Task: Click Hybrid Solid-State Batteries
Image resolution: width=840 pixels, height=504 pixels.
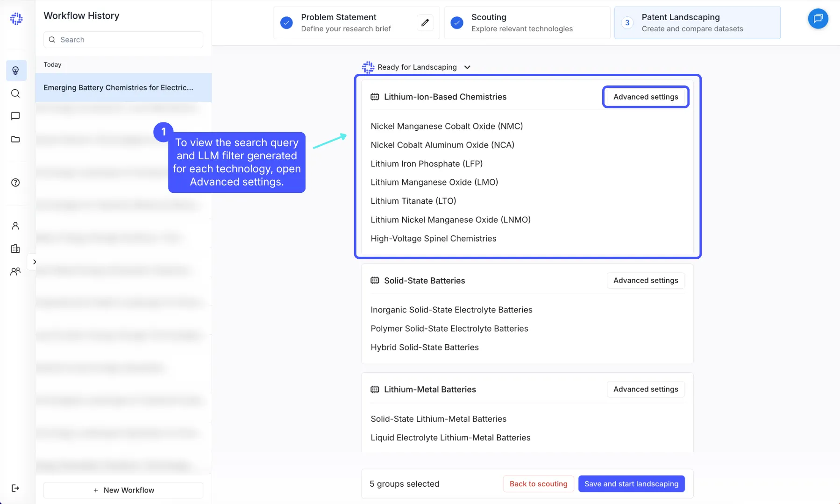Action: click(425, 347)
